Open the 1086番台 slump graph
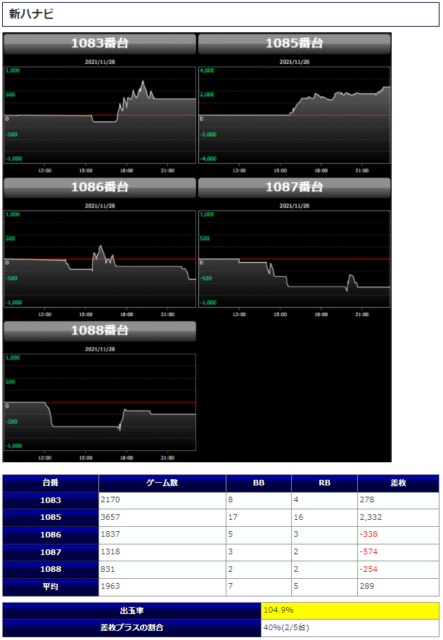The height and width of the screenshot is (640, 443). tap(100, 259)
